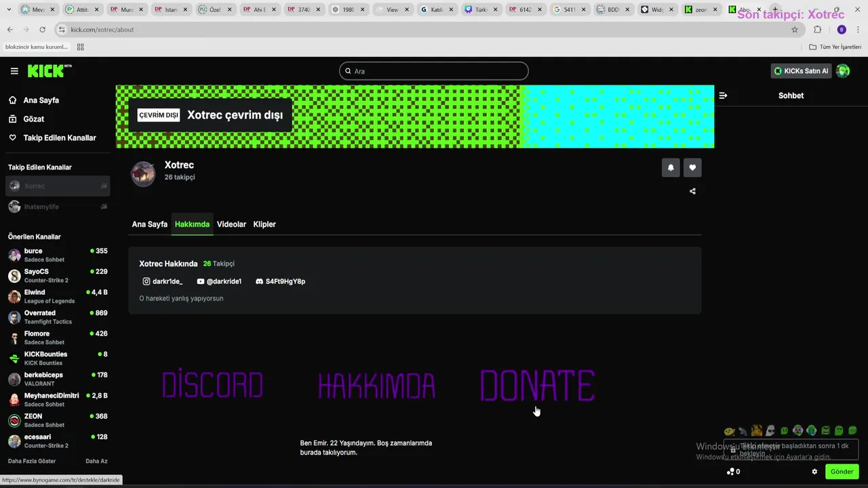Open the Instagram link darkr1de_
This screenshot has width=868, height=488.
pyautogui.click(x=163, y=281)
